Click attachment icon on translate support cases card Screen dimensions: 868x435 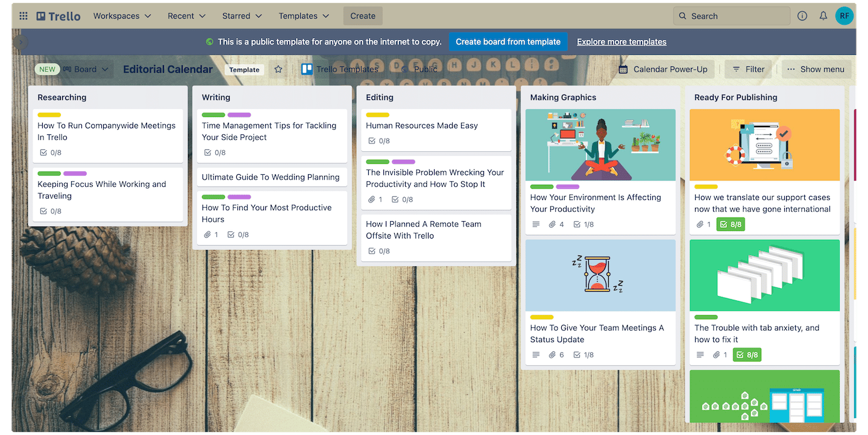pyautogui.click(x=700, y=225)
